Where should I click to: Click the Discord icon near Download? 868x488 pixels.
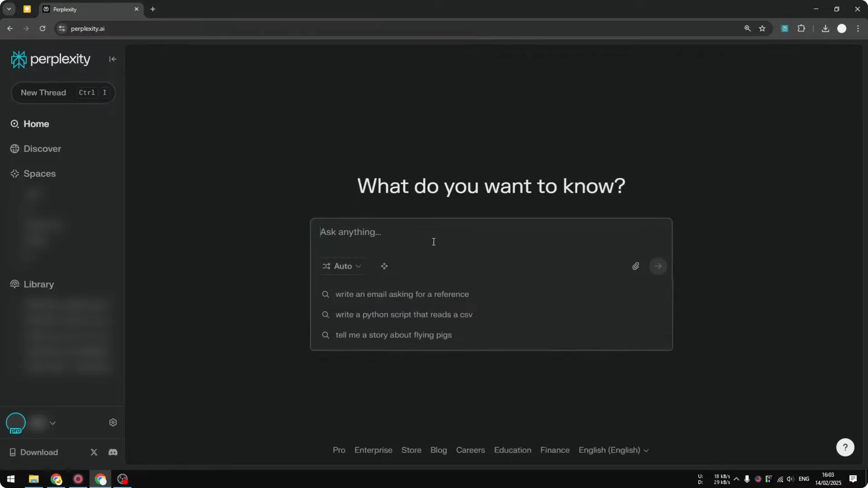click(x=113, y=452)
